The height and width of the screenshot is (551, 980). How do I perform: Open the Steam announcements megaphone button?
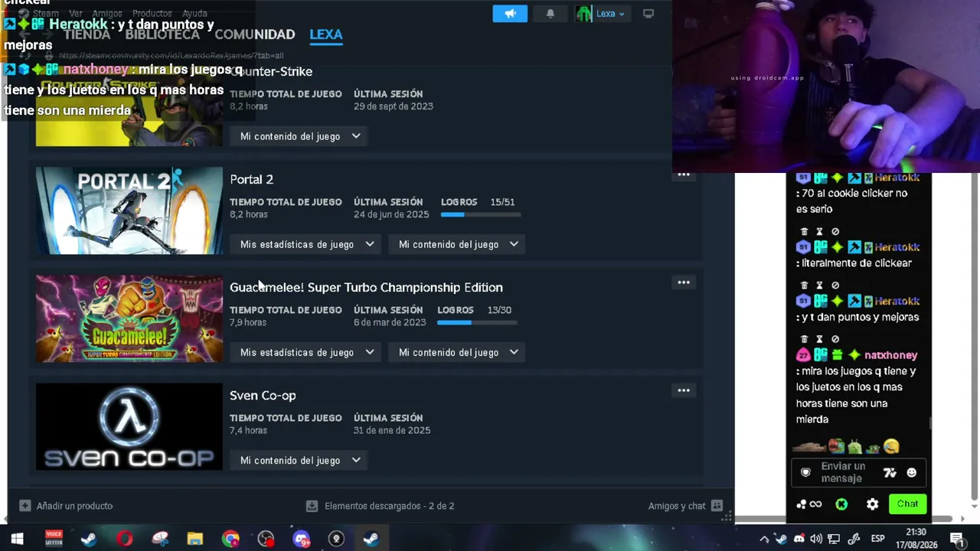(x=510, y=14)
